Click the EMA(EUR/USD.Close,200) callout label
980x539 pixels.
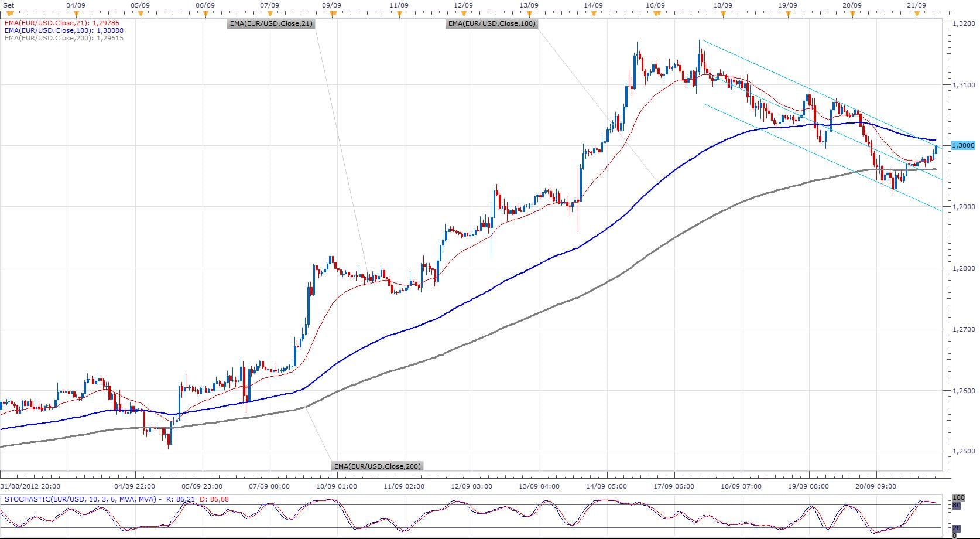(x=377, y=466)
